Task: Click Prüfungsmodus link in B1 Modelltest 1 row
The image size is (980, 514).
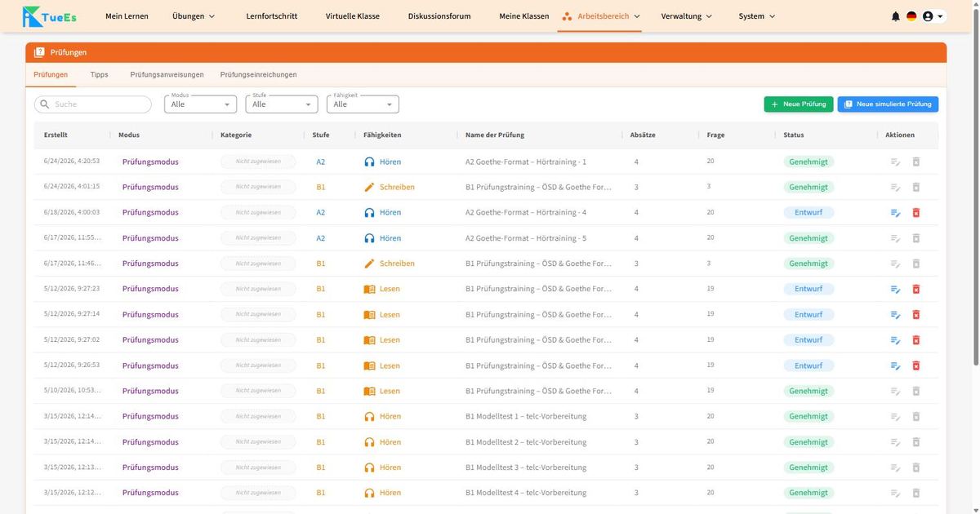Action: pos(150,416)
